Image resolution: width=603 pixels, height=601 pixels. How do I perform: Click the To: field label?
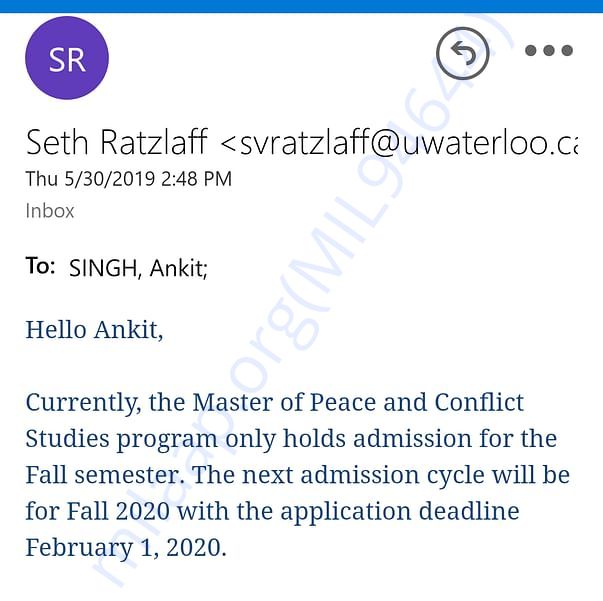(x=40, y=266)
